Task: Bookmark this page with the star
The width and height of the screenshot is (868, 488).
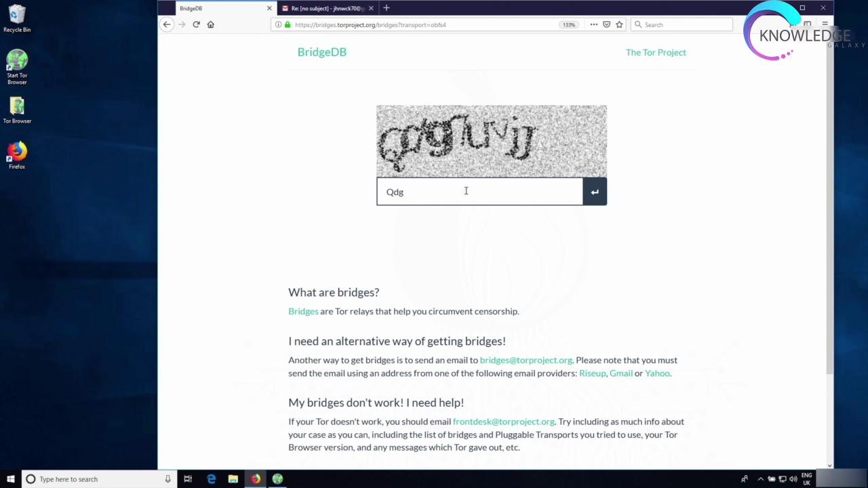Action: (x=619, y=24)
